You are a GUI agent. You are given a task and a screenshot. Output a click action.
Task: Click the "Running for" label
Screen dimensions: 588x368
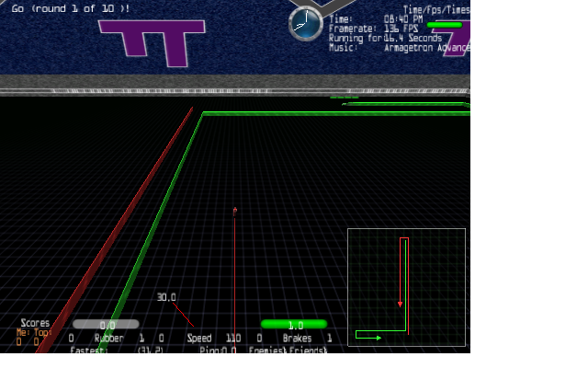pos(356,38)
